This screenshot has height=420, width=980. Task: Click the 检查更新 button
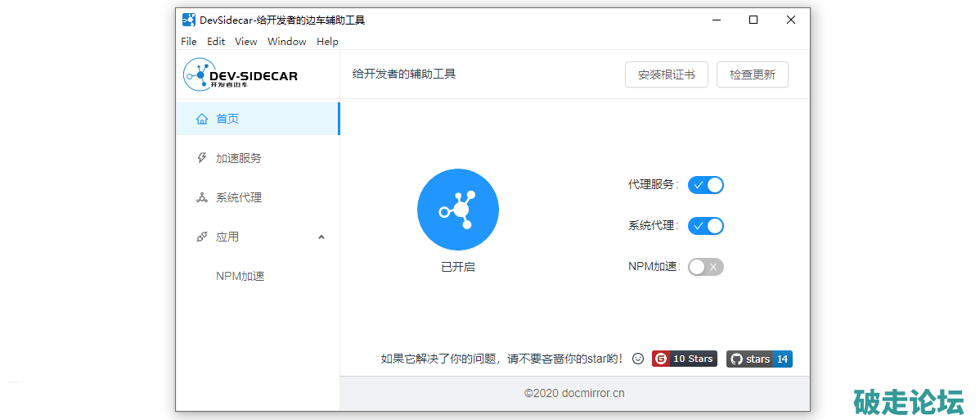tap(752, 75)
